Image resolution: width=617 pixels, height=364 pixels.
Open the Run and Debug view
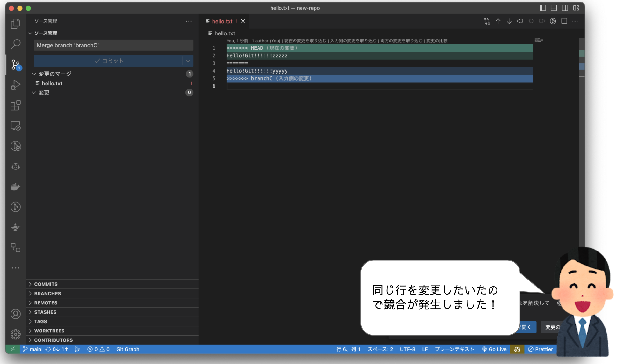click(x=15, y=85)
